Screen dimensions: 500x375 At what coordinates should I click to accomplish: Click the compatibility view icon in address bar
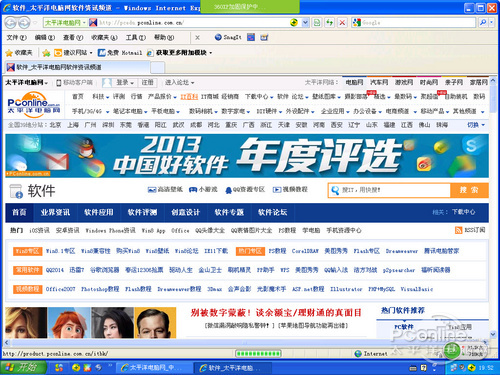(x=317, y=23)
